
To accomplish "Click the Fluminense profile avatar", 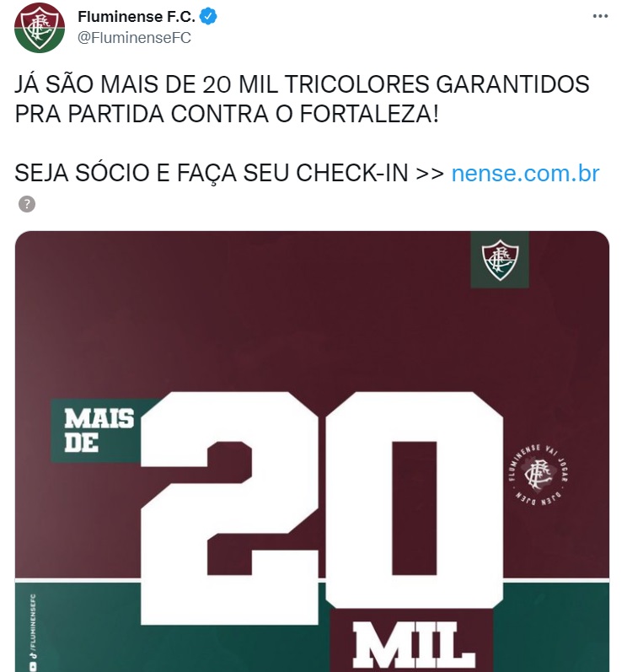I will (x=40, y=28).
